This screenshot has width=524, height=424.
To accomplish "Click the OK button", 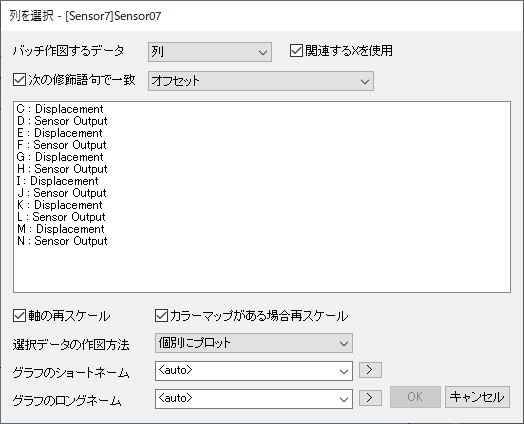I will click(x=415, y=397).
